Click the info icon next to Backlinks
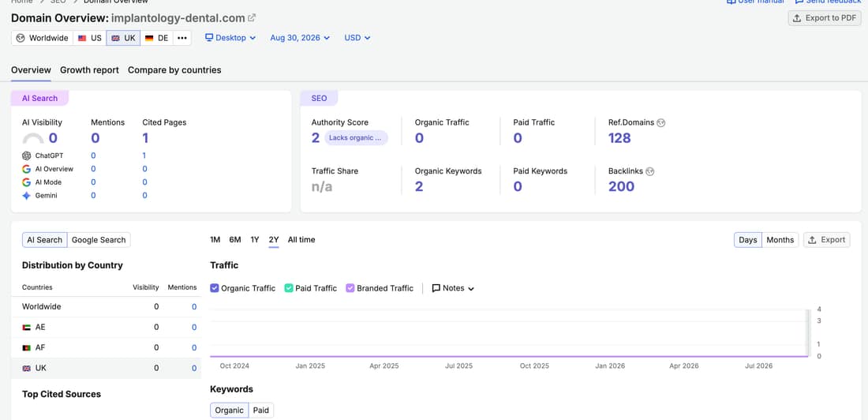The width and height of the screenshot is (868, 420). pyautogui.click(x=650, y=172)
